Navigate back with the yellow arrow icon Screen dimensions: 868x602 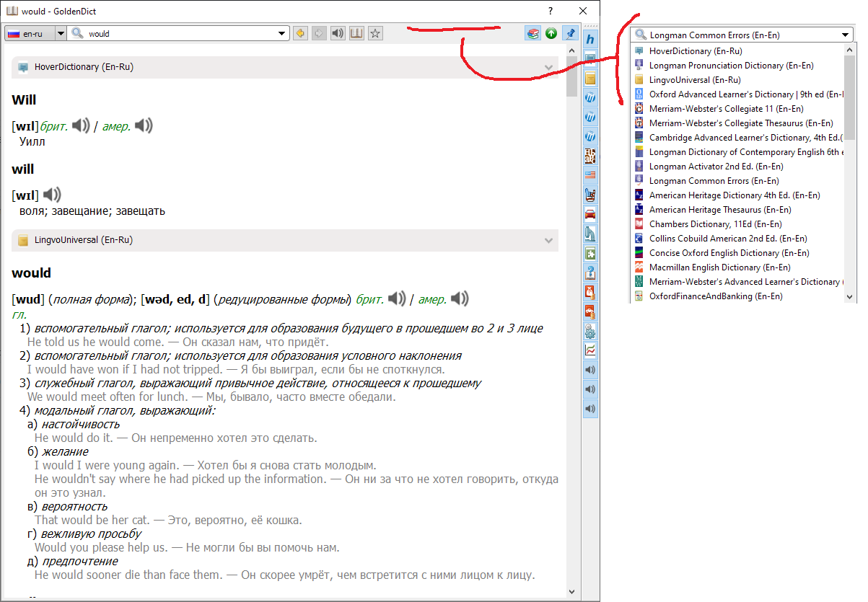click(x=301, y=32)
